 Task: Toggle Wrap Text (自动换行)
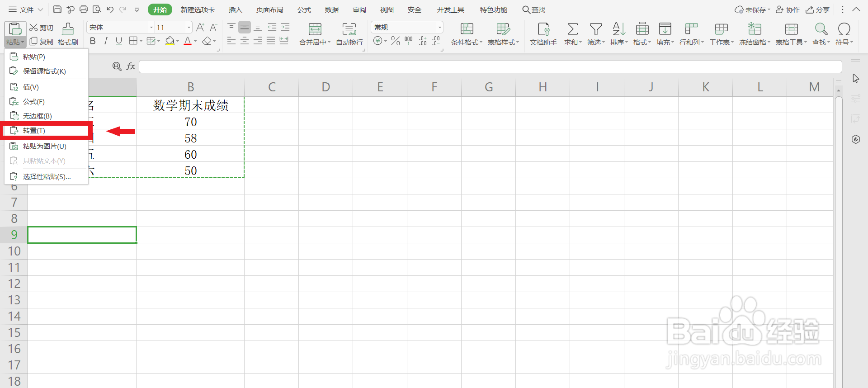point(349,34)
